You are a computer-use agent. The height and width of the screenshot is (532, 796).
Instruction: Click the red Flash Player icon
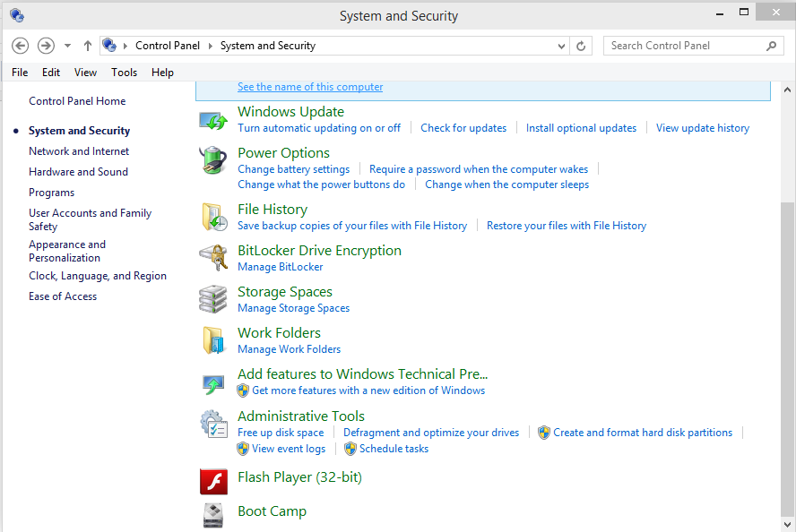click(213, 481)
